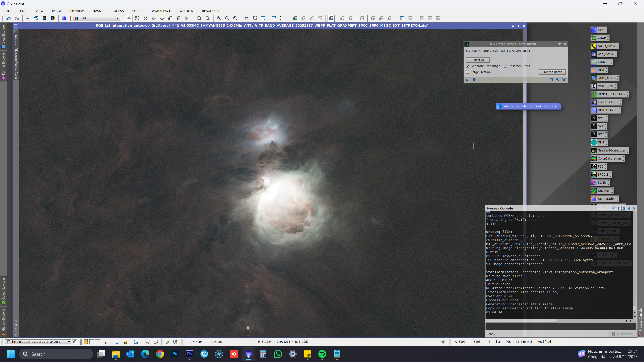Open the RGB channel dropdown

coord(117,18)
